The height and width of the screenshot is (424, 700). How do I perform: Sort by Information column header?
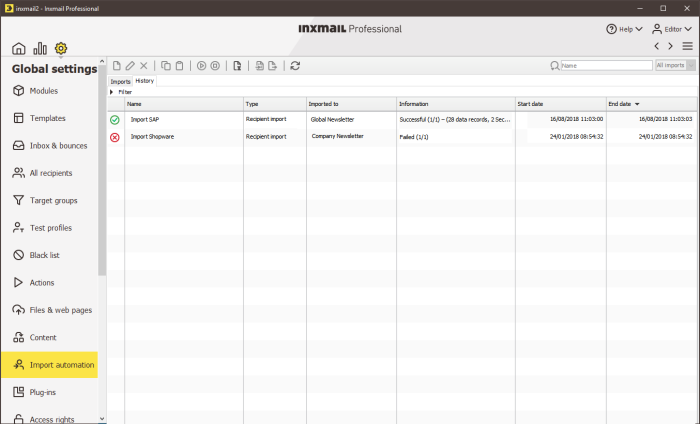[456, 104]
